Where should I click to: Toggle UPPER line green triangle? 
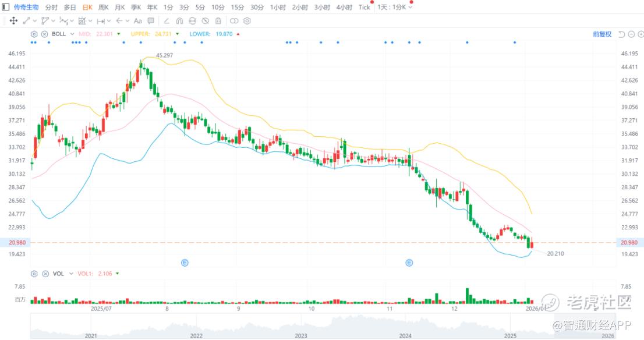pyautogui.click(x=178, y=34)
